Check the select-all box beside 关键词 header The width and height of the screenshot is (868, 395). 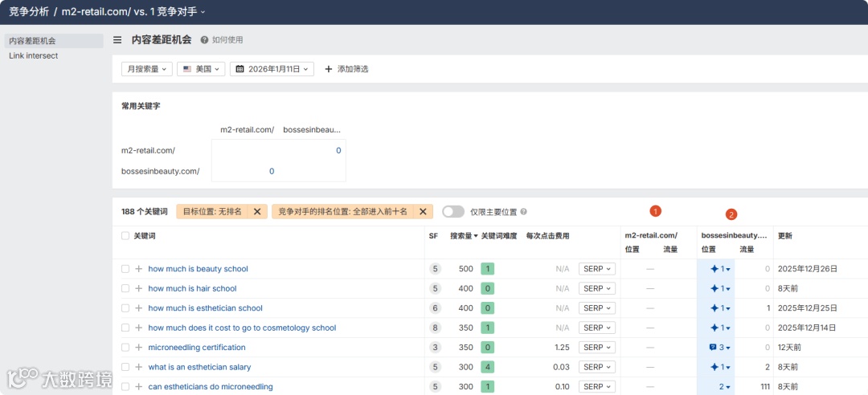click(125, 236)
